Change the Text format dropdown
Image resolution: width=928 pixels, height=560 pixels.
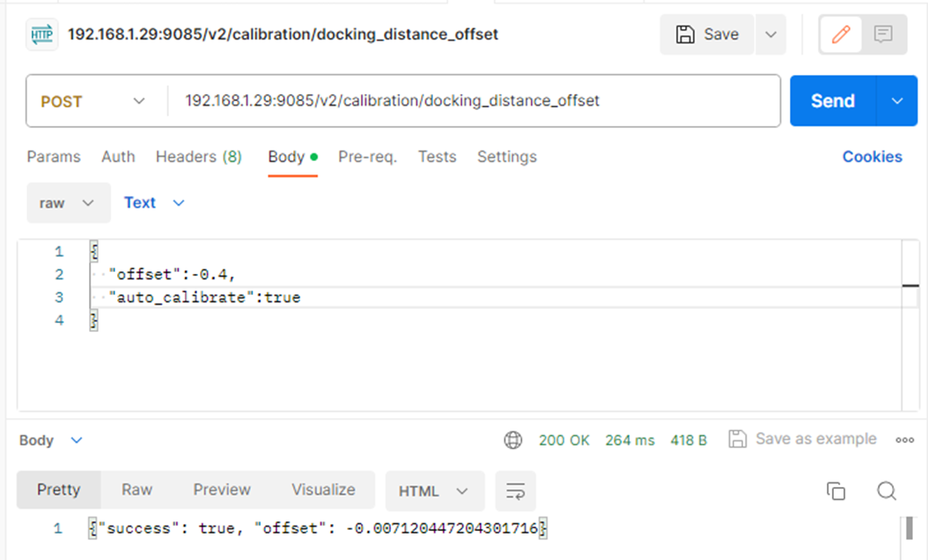[x=154, y=203]
